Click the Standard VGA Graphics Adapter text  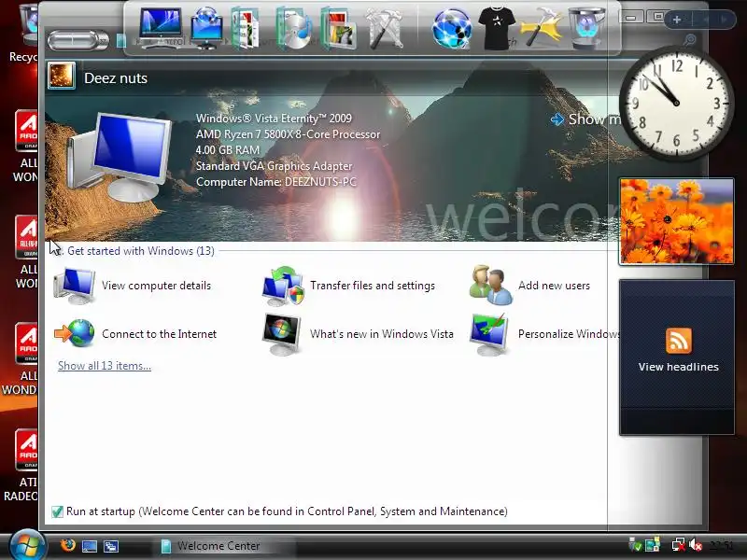(x=274, y=166)
